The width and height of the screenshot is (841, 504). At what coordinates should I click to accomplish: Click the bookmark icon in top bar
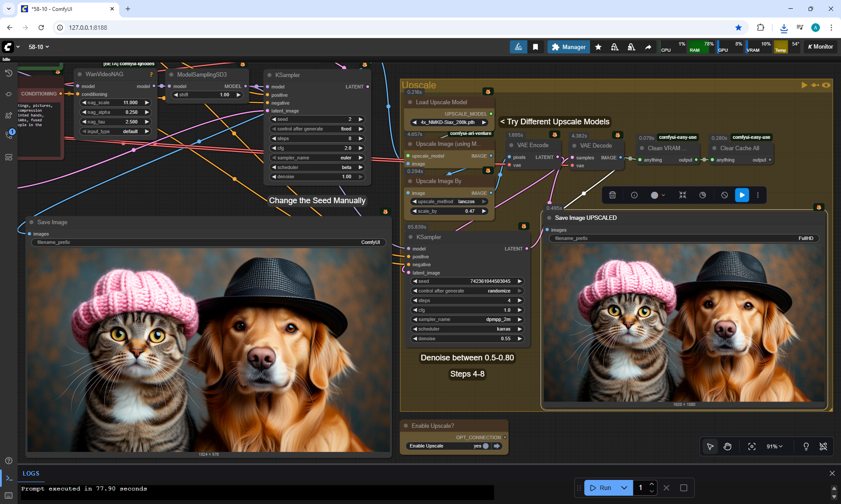click(x=535, y=47)
